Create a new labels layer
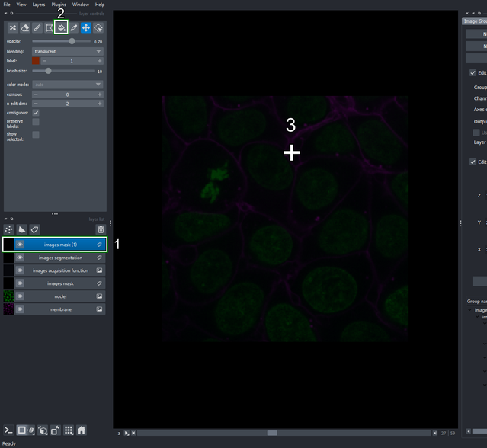Viewport: 487px width, 448px height. click(x=34, y=230)
